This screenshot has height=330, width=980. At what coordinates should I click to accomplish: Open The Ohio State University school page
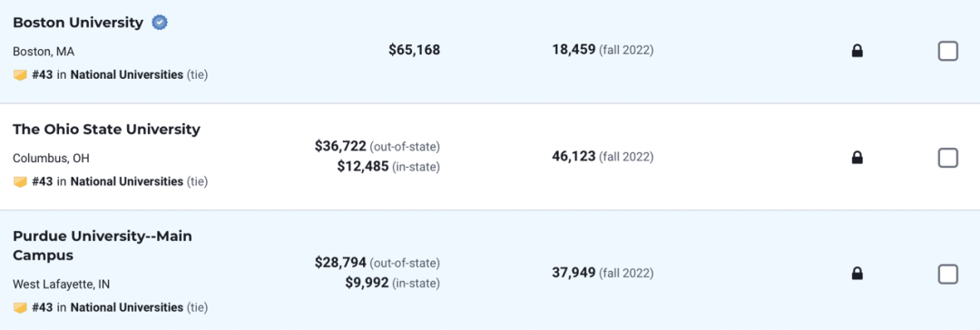(x=107, y=130)
